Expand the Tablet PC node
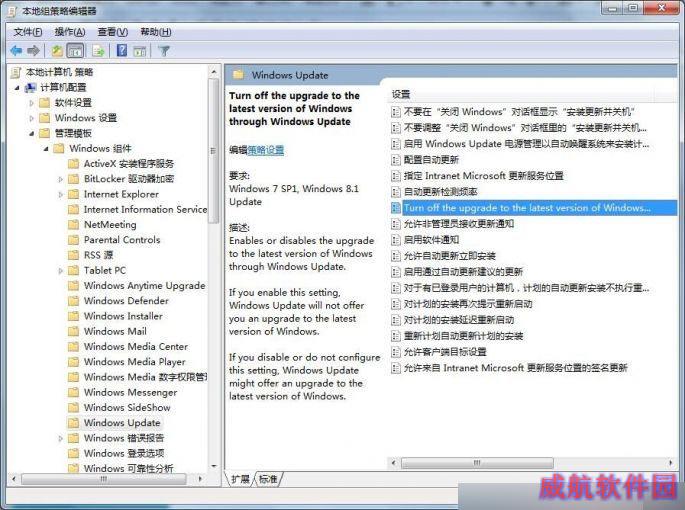 (x=61, y=271)
